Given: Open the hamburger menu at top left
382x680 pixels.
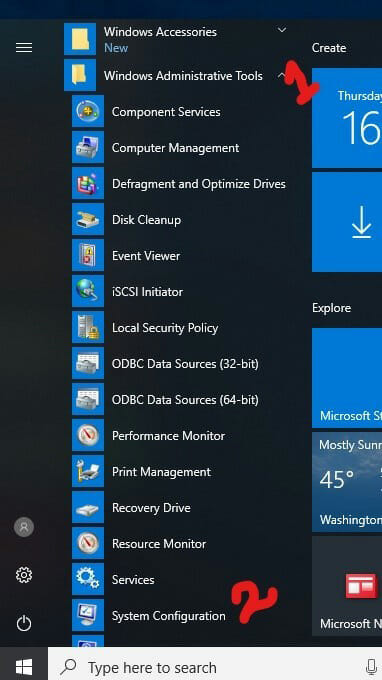Looking at the screenshot, I should tap(24, 47).
